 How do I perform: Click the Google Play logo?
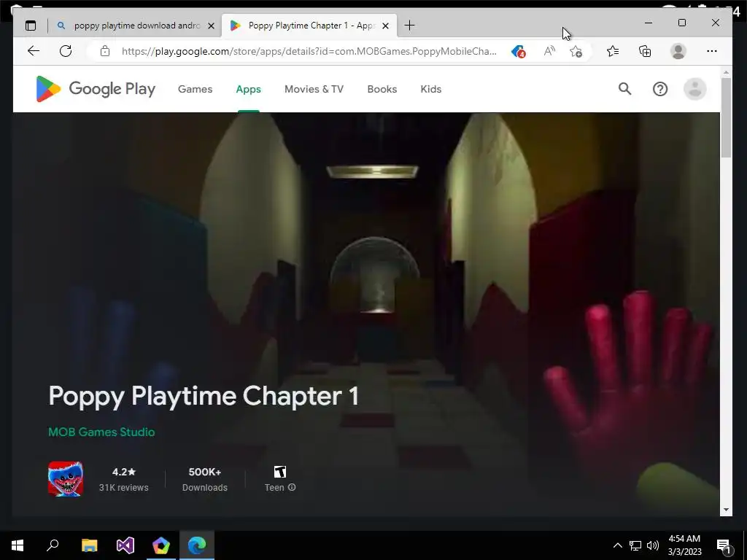coord(96,89)
